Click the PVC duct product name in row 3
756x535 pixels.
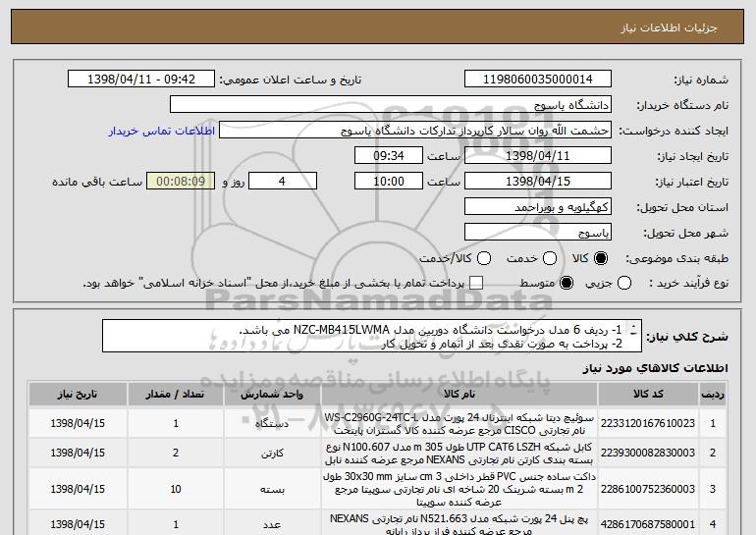coord(459,489)
